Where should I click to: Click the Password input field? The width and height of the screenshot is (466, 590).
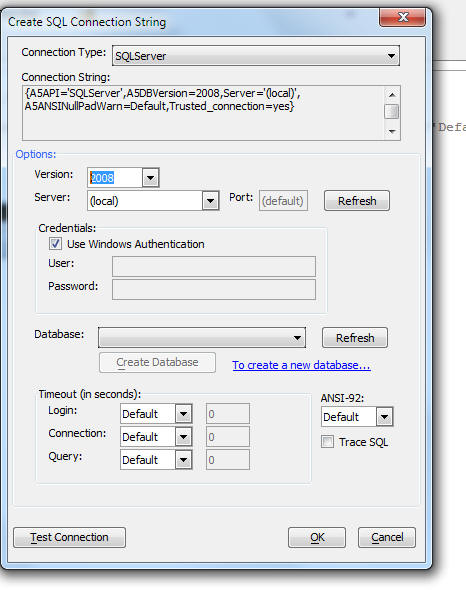(214, 289)
